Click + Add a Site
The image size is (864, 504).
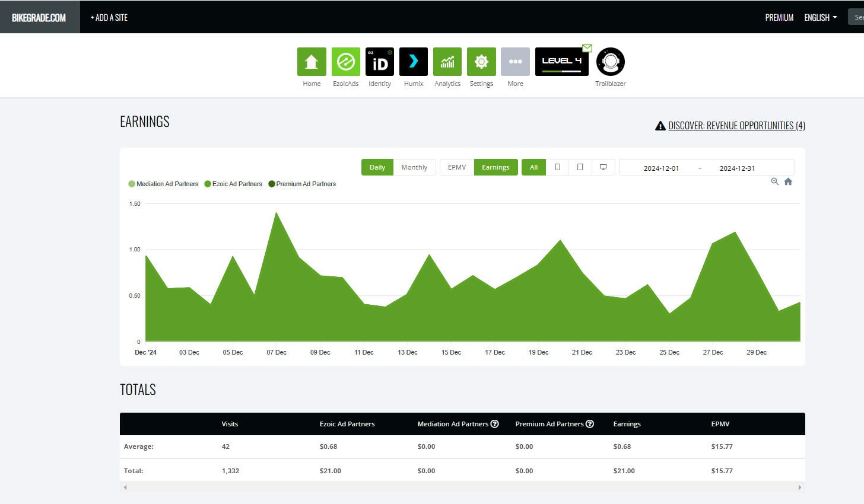pos(109,18)
